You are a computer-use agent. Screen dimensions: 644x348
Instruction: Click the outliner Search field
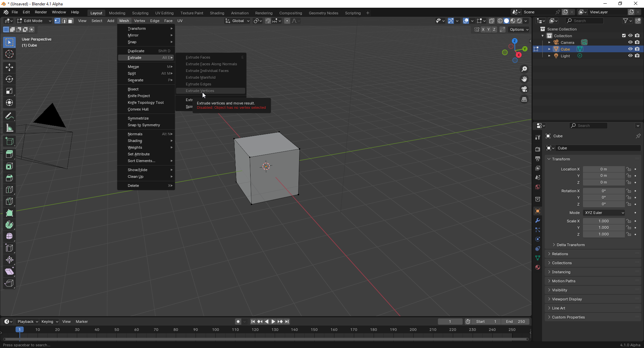click(584, 21)
